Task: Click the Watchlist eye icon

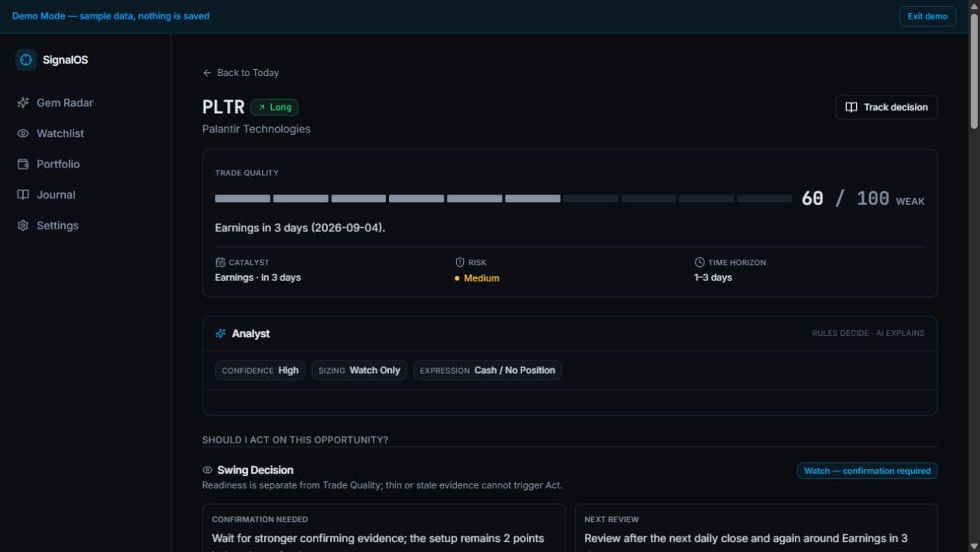Action: click(x=23, y=133)
